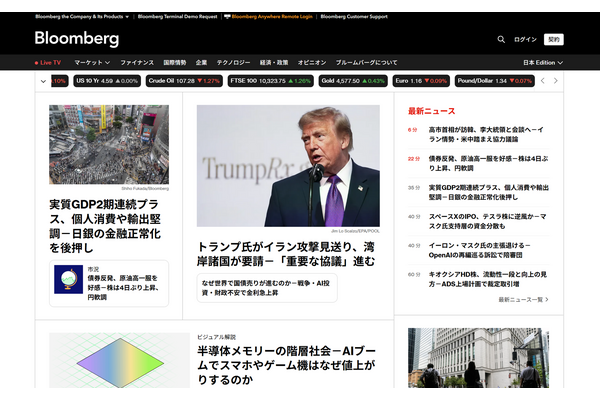The height and width of the screenshot is (400, 600).
Task: Open the office building photo
Action: point(478,358)
